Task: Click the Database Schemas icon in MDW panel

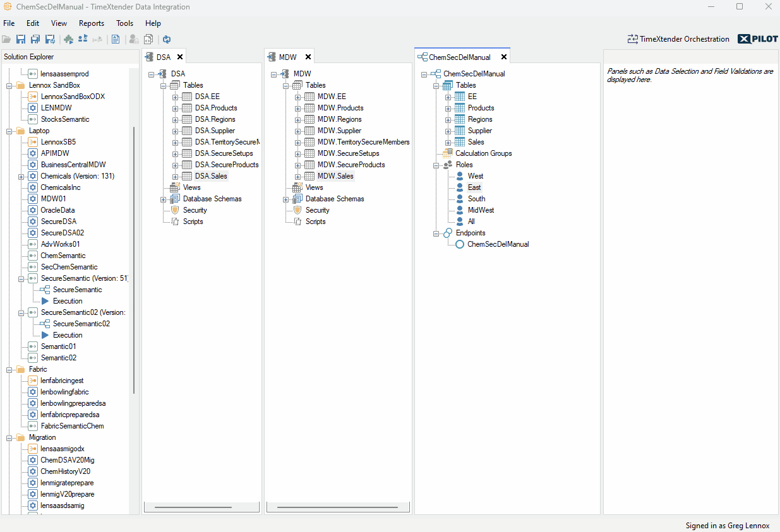Action: click(297, 199)
